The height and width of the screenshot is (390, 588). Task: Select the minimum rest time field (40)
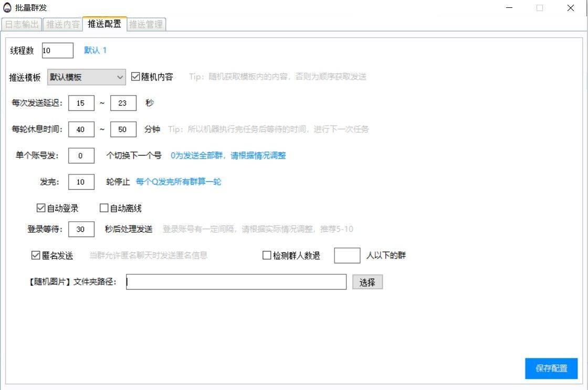(81, 129)
